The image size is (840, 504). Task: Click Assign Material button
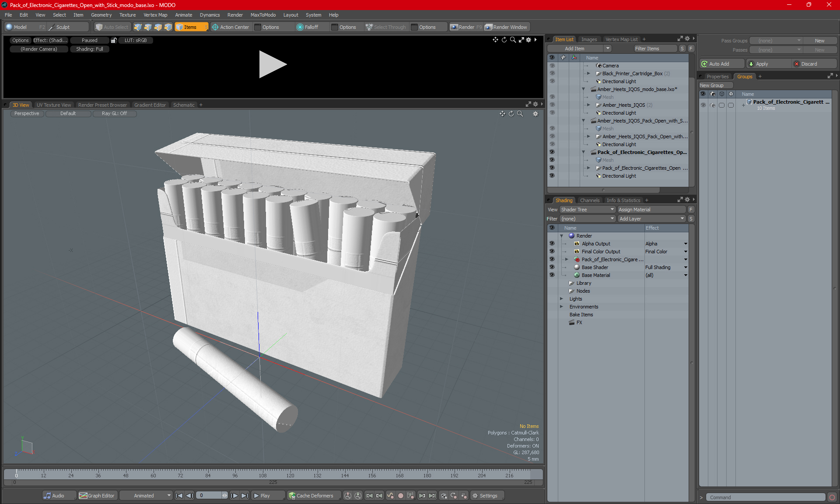point(652,210)
